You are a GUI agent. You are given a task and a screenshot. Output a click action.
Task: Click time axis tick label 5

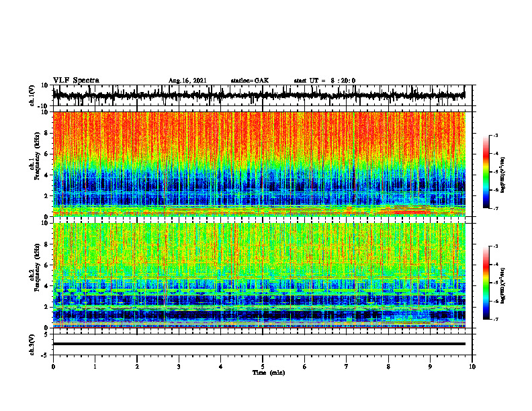(263, 367)
